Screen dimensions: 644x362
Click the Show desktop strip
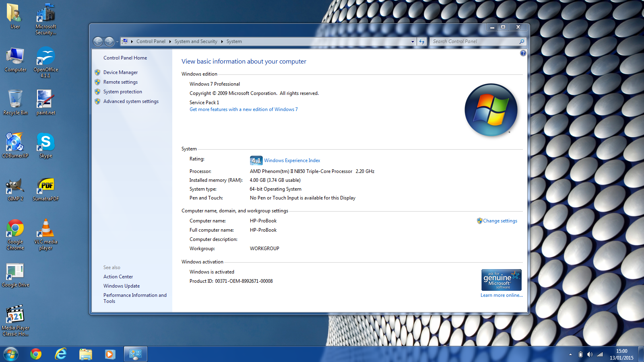(641, 354)
